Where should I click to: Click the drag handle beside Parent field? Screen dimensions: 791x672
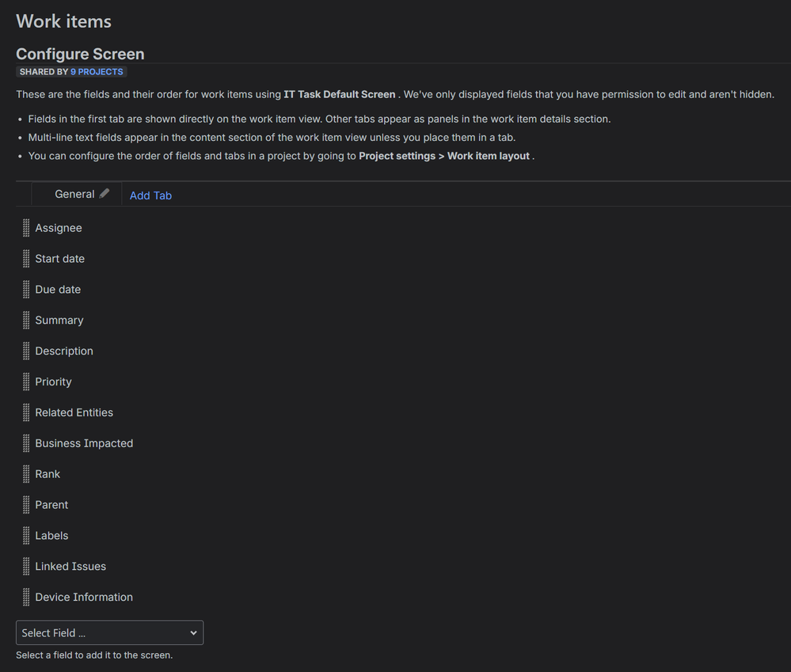click(25, 504)
